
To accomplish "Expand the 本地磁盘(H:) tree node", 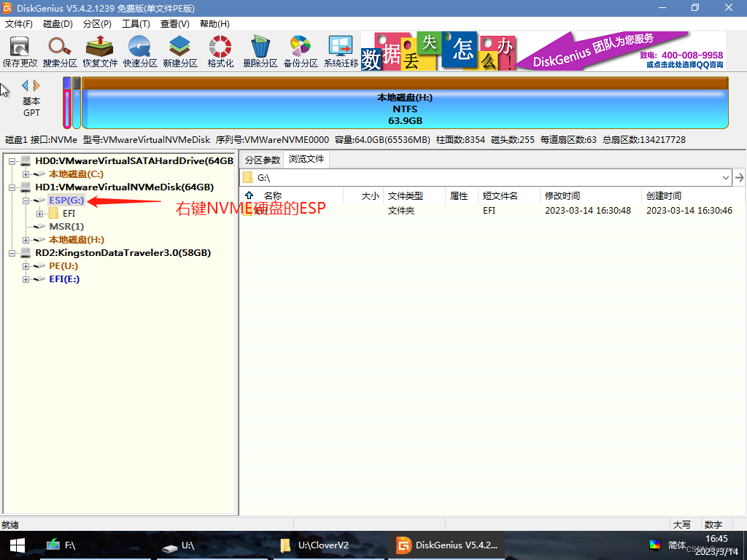I will click(26, 240).
